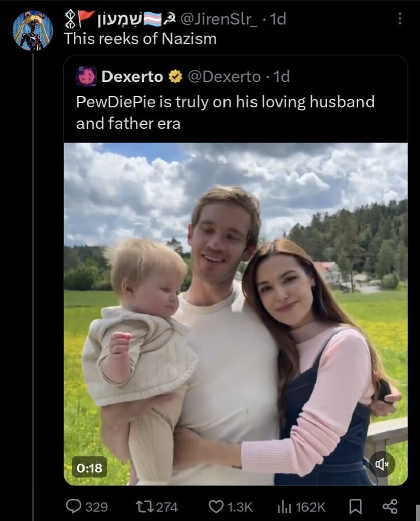Image resolution: width=420 pixels, height=521 pixels.
Task: Click the share icon
Action: (x=390, y=506)
